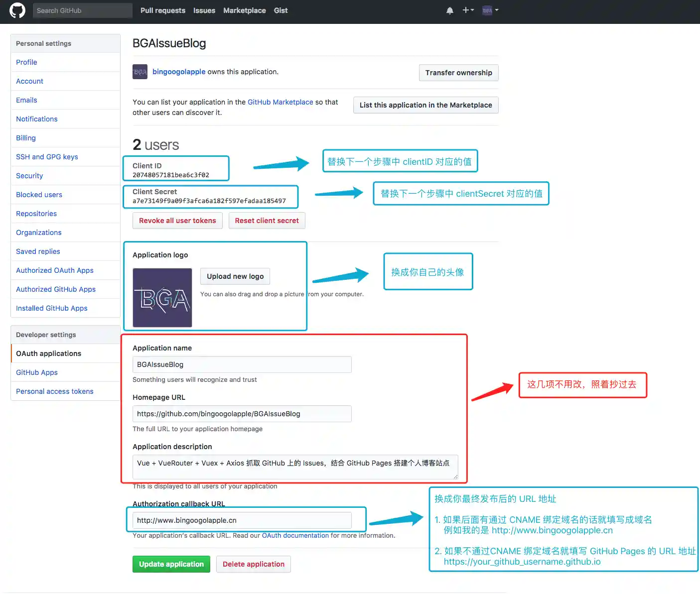Click the GitHub Octocat logo
This screenshot has height=594, width=700.
(x=17, y=10)
